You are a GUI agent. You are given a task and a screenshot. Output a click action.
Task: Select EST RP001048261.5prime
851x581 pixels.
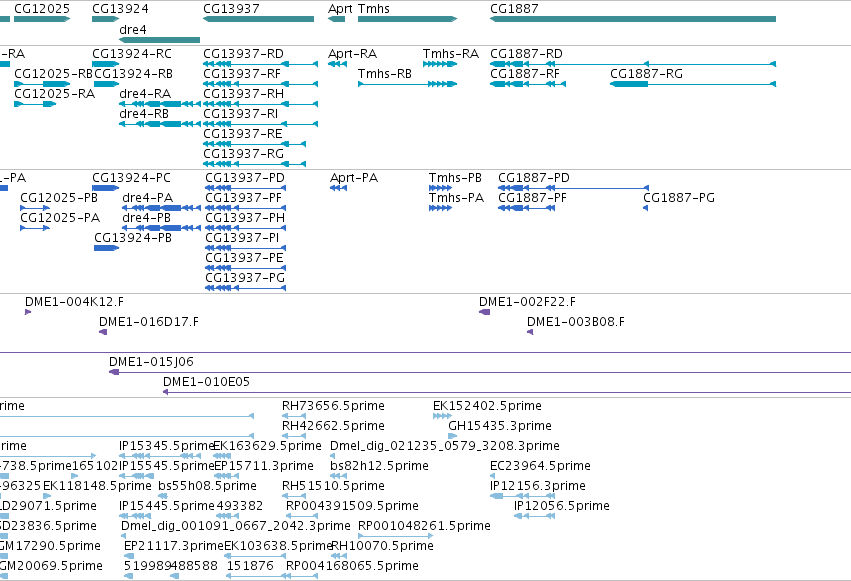click(x=396, y=536)
